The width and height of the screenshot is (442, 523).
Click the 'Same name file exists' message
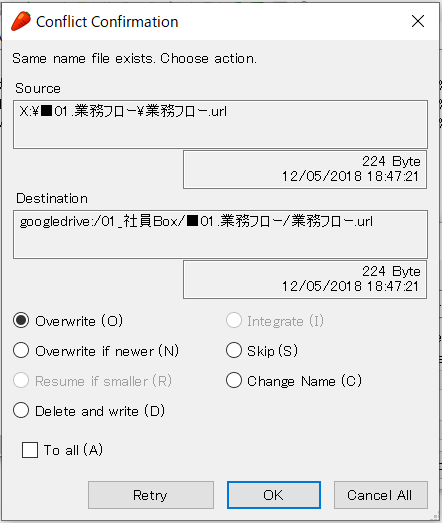click(134, 58)
